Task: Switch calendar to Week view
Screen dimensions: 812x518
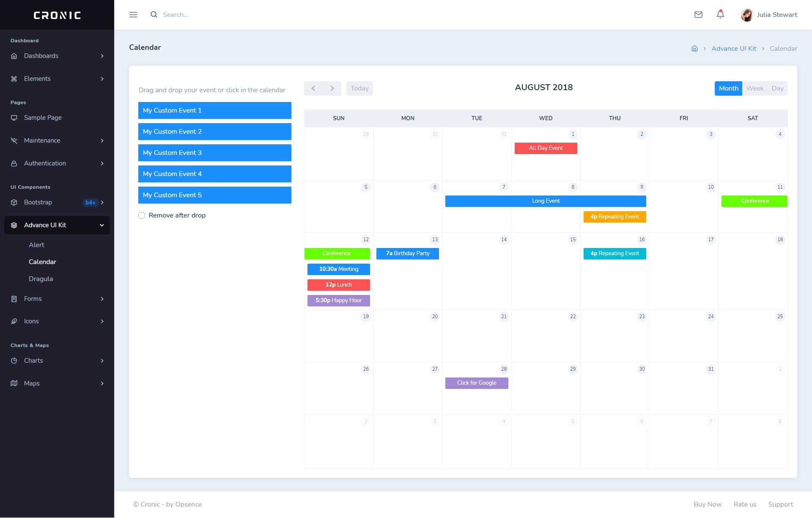Action: point(755,88)
